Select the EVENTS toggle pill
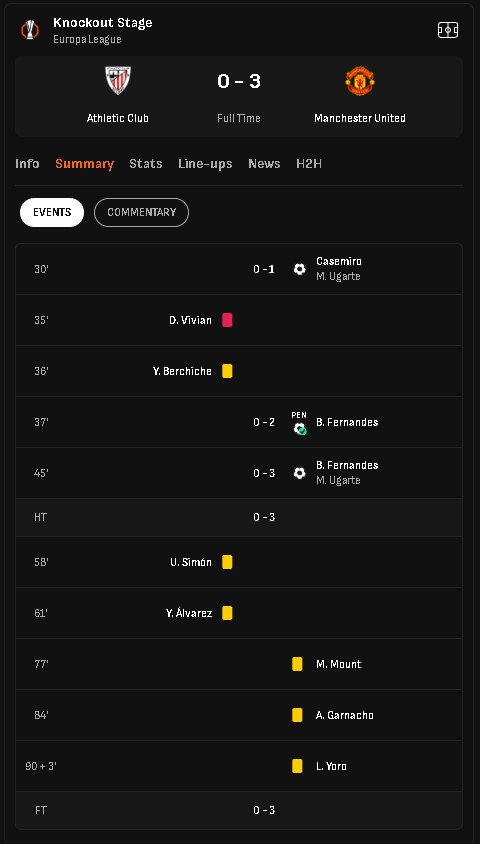This screenshot has width=480, height=844. 52,213
